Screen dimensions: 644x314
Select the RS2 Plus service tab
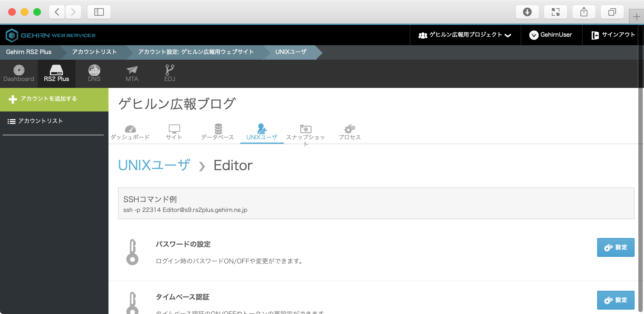[57, 73]
